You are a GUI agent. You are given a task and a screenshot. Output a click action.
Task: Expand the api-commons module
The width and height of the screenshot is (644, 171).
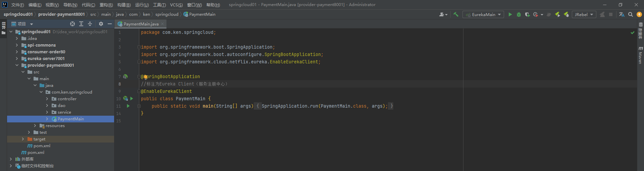coord(17,45)
